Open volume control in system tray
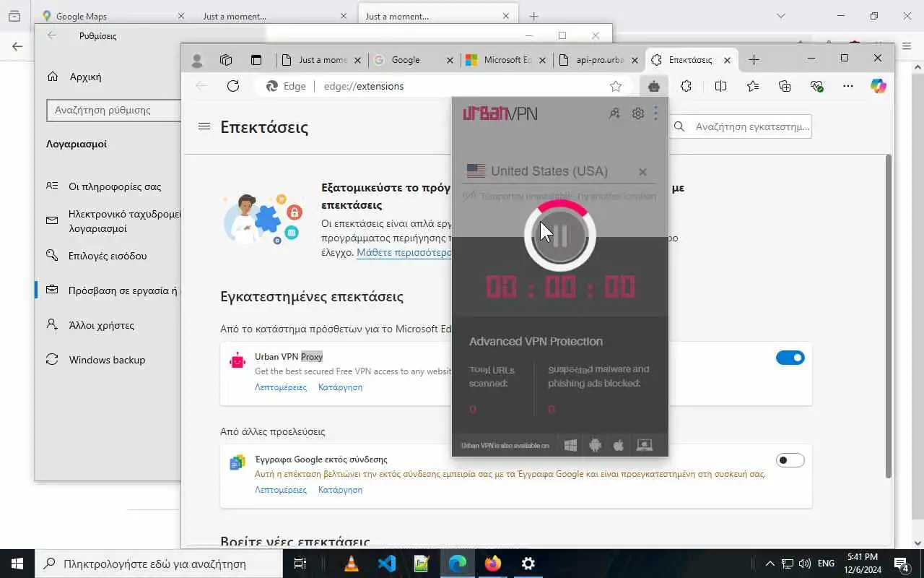Screen dimensions: 924x578 804,564
